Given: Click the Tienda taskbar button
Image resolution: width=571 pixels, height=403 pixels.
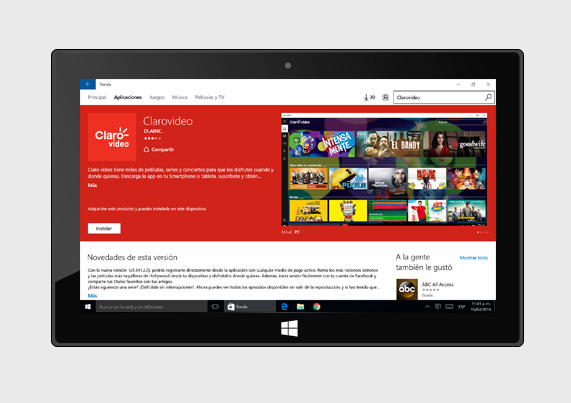Looking at the screenshot, I should 249,307.
